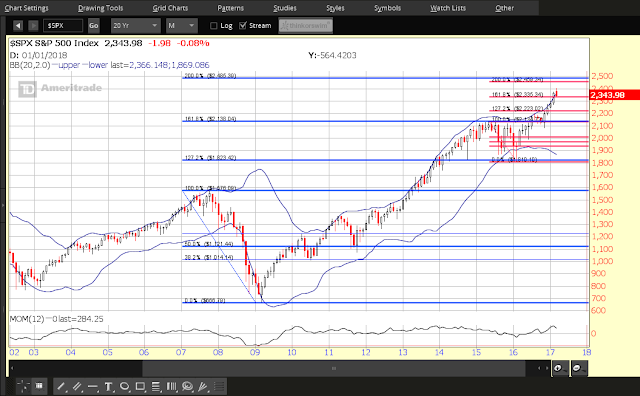The height and width of the screenshot is (396, 640).
Task: Open the Other menu
Action: pos(504,8)
